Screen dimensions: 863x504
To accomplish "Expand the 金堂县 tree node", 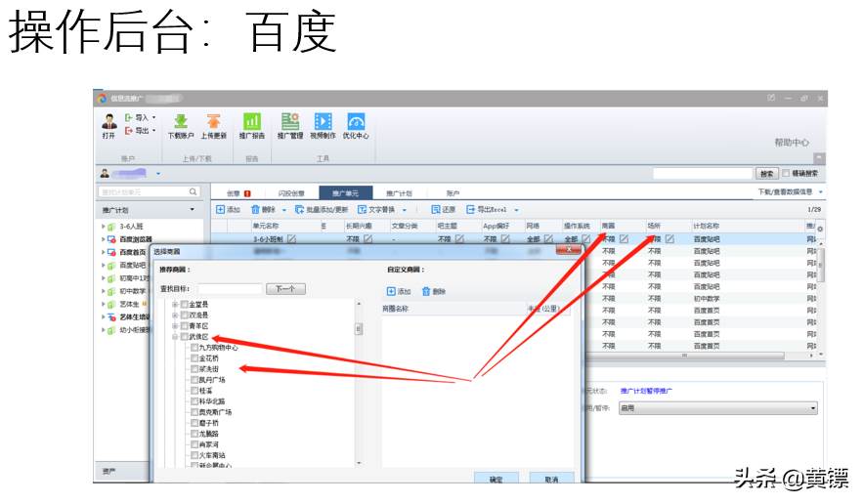I will (x=175, y=305).
